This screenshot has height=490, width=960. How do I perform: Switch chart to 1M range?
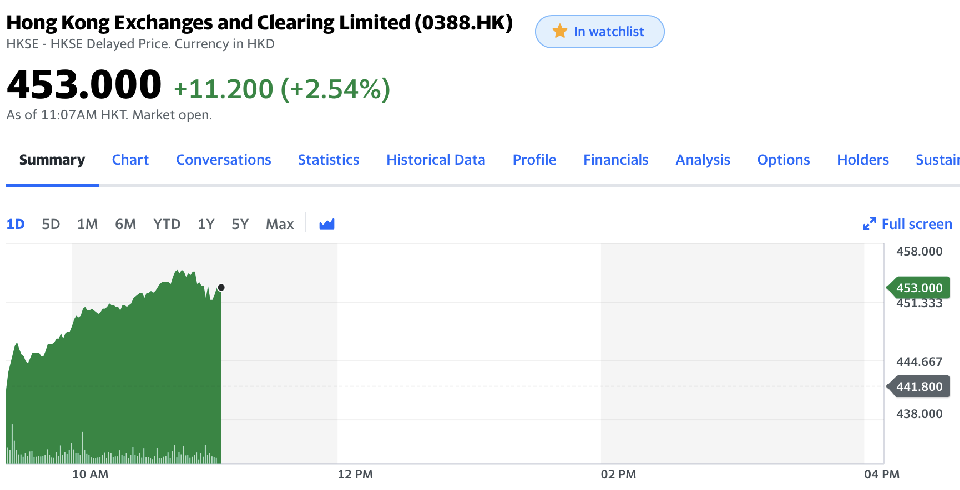[87, 224]
